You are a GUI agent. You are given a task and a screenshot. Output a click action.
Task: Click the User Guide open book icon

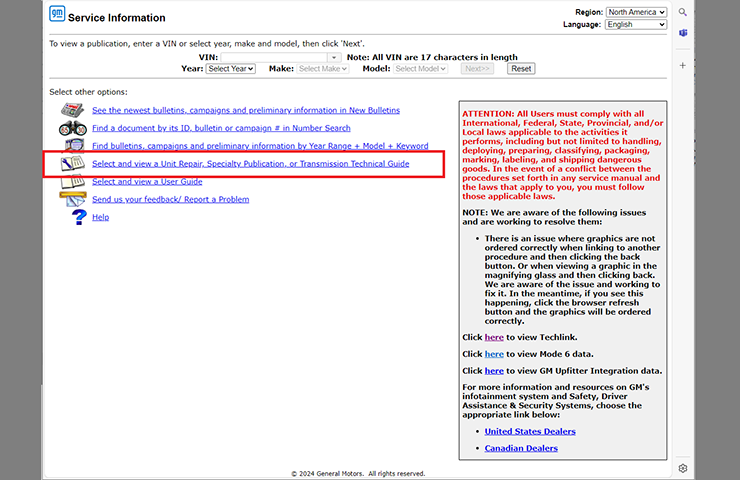click(73, 181)
